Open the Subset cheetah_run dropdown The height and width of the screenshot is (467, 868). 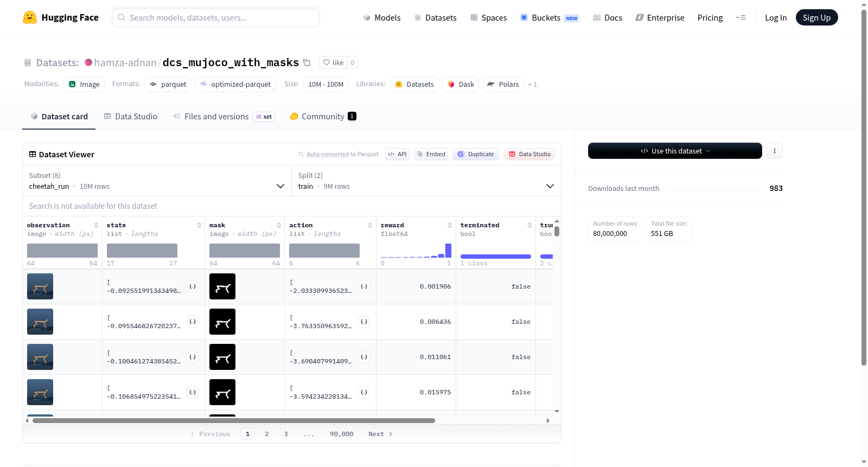[157, 181]
